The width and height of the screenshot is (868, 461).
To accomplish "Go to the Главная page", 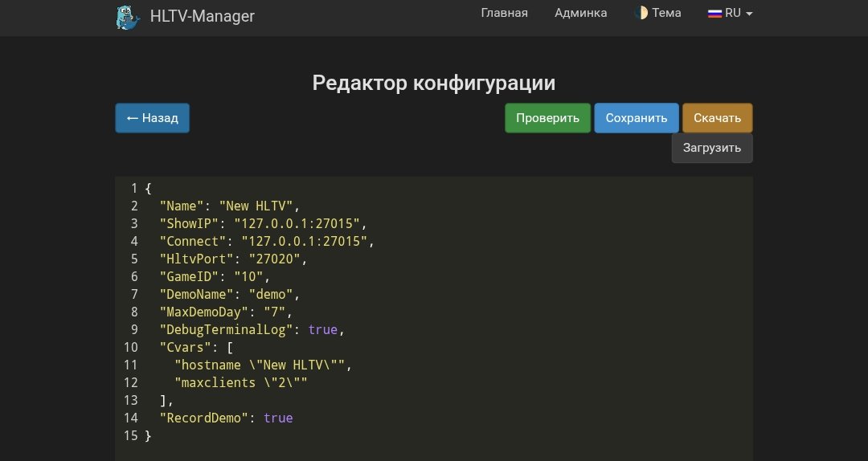I will pos(504,13).
